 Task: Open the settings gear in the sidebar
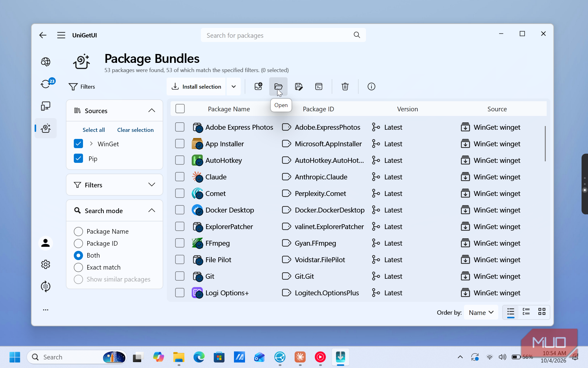tap(46, 264)
